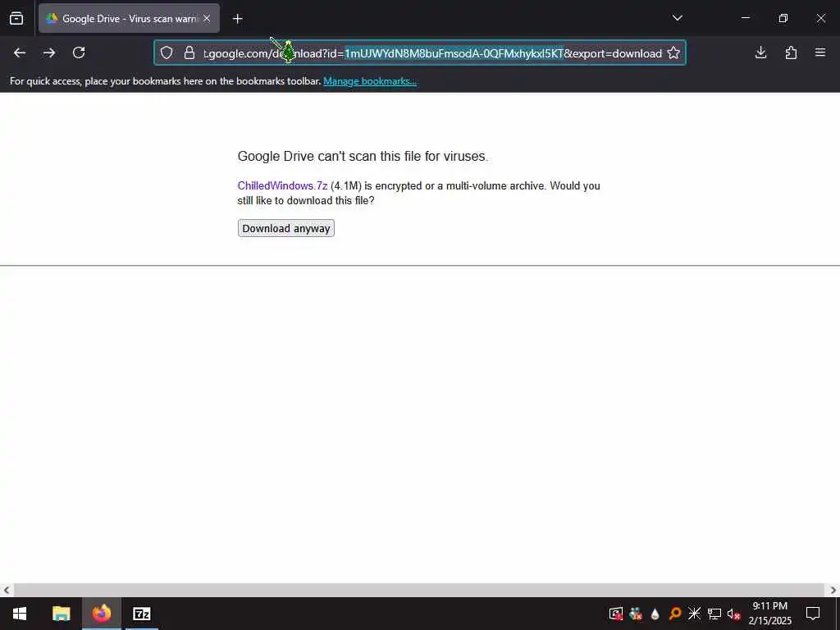The height and width of the screenshot is (630, 840).
Task: Show site security padlock info
Action: tap(189, 53)
